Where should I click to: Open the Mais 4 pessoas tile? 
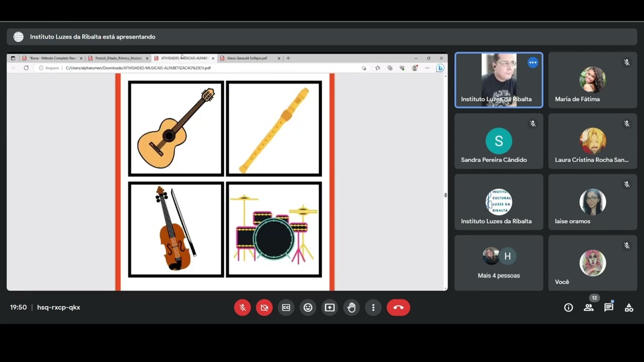pyautogui.click(x=499, y=263)
